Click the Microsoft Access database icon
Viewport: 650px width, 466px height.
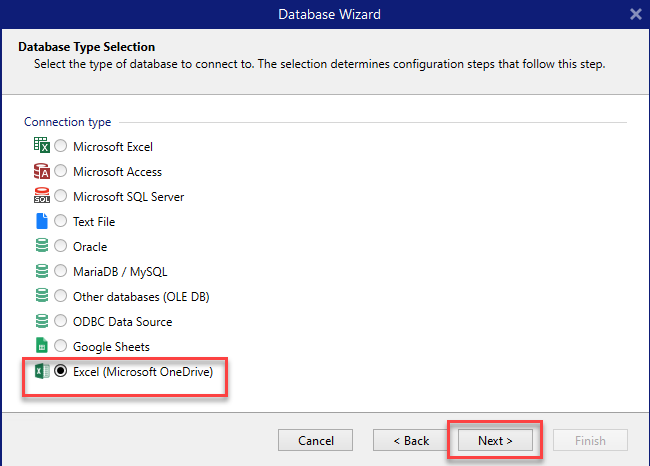pos(41,172)
